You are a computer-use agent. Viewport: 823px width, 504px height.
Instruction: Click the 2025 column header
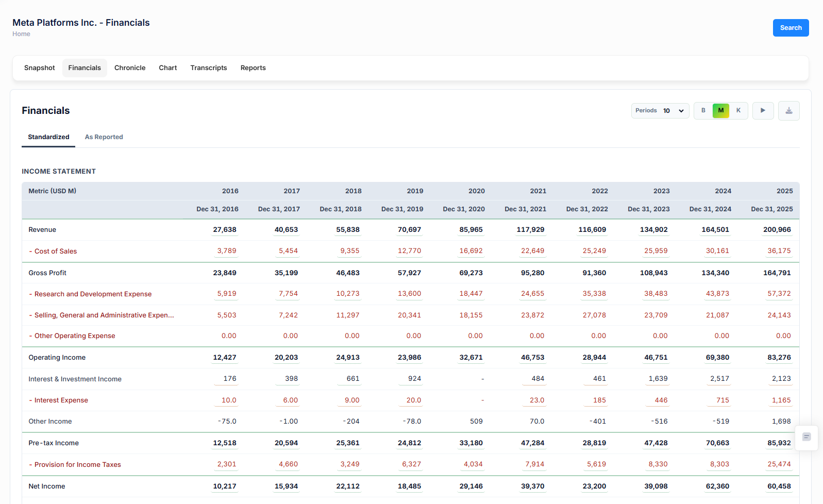click(784, 191)
